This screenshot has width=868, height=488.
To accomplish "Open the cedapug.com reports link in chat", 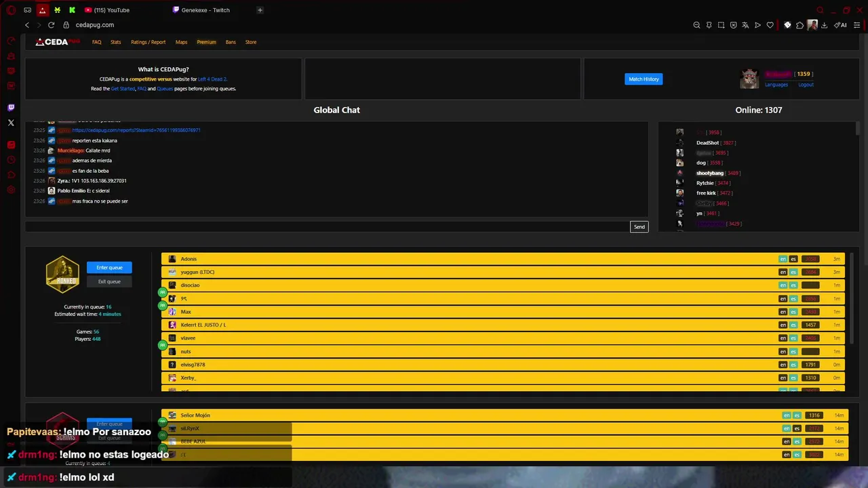I will click(x=136, y=130).
